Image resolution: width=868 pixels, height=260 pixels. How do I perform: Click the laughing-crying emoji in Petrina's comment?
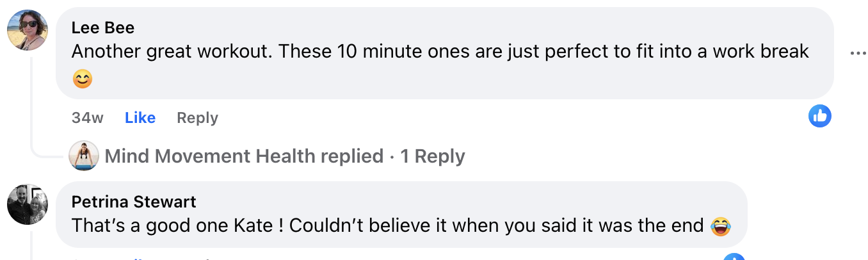tap(721, 226)
